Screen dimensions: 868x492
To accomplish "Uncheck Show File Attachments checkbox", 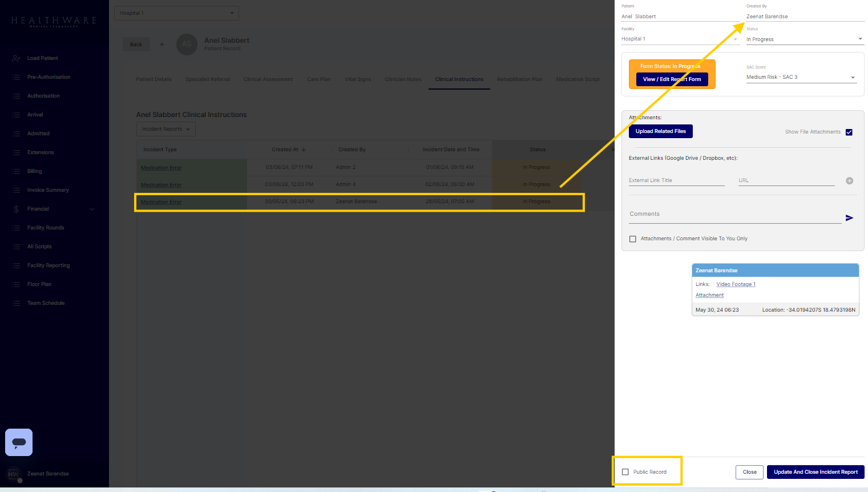I will coord(849,132).
